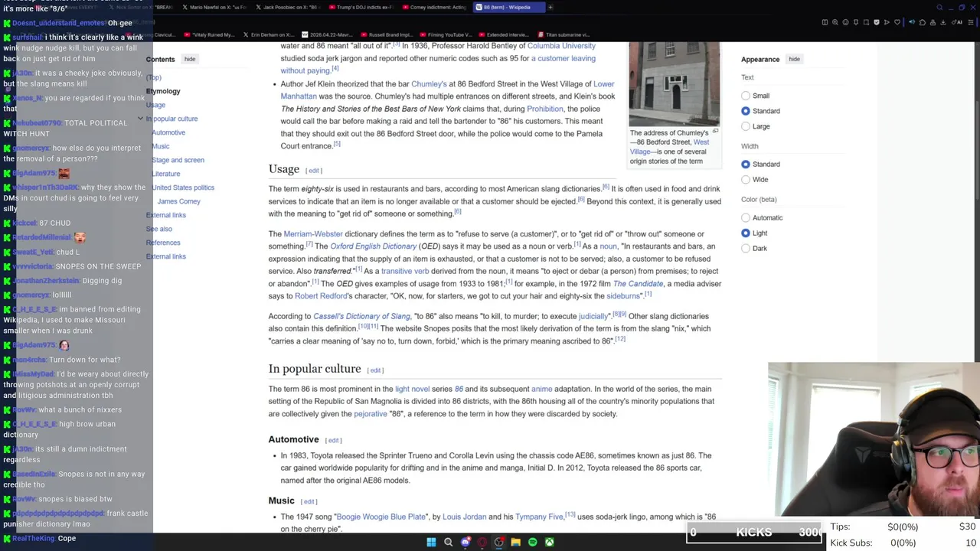Open the emoji picker icon in toolbar
Image resolution: width=980 pixels, height=551 pixels.
pyautogui.click(x=845, y=22)
